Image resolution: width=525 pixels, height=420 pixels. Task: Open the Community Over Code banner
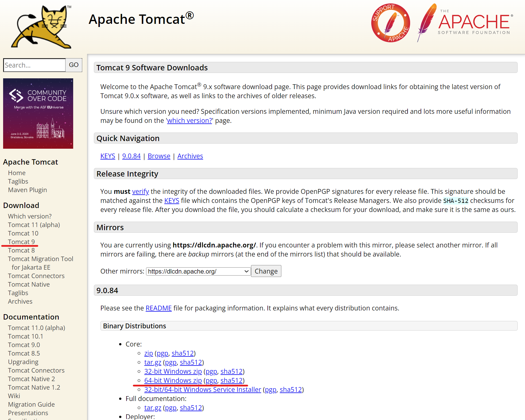pos(38,114)
